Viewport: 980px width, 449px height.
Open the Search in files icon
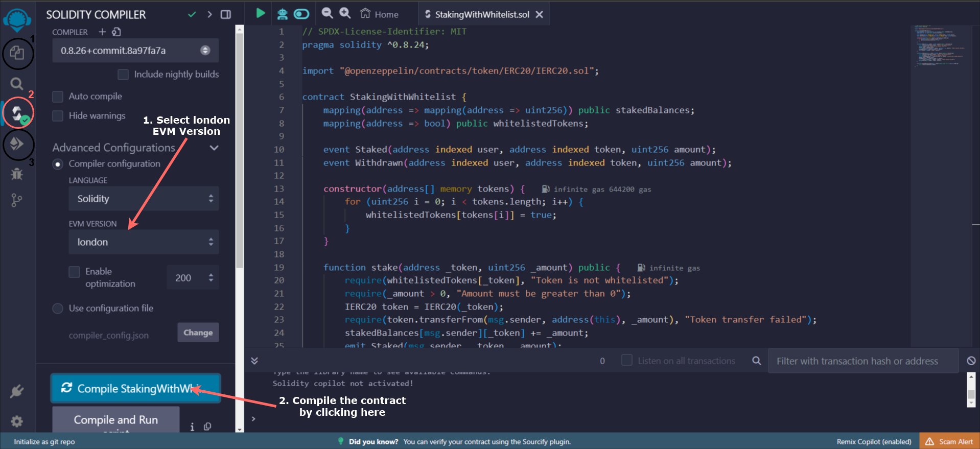click(17, 83)
